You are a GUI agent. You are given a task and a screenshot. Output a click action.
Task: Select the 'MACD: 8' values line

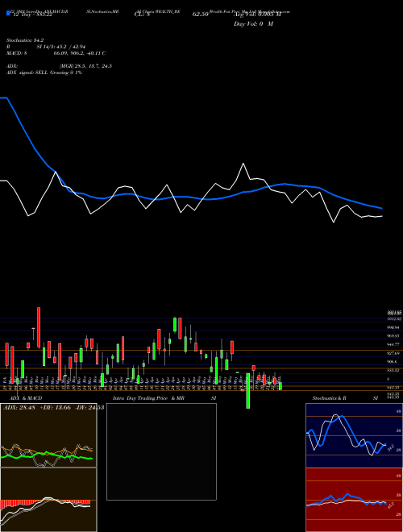pos(56,53)
